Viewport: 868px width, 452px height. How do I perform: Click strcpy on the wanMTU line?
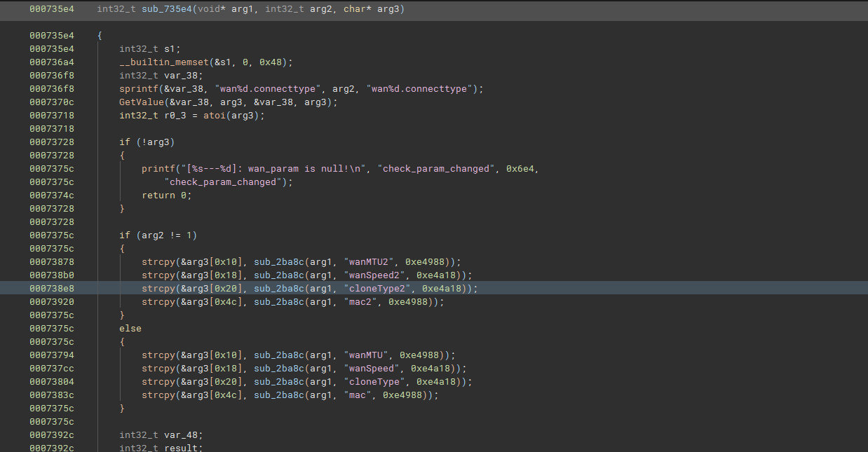pyautogui.click(x=158, y=355)
